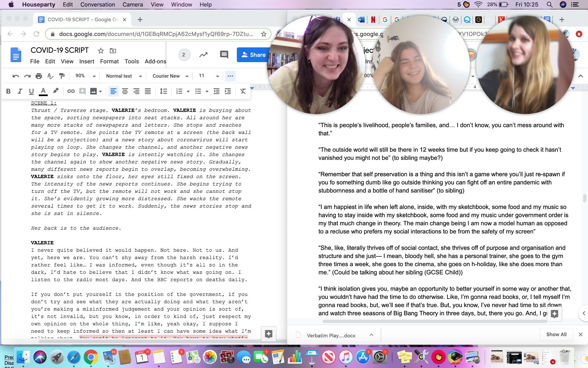Open the Conversation menu in Houseparty

[98, 4]
